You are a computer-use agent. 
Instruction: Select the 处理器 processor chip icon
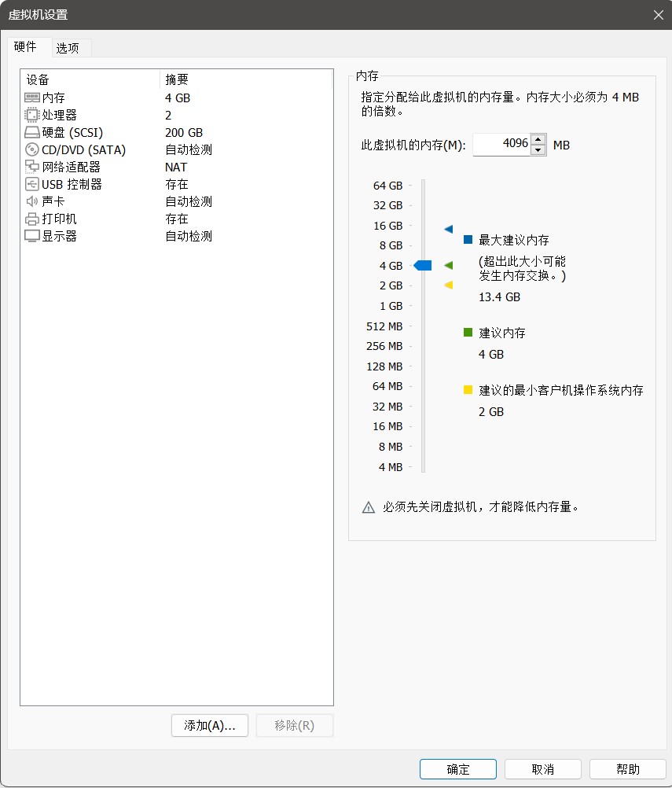[32, 115]
